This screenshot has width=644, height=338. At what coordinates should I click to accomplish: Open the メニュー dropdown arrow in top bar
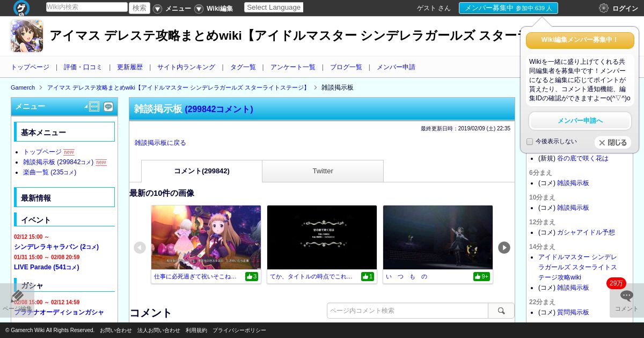[157, 9]
